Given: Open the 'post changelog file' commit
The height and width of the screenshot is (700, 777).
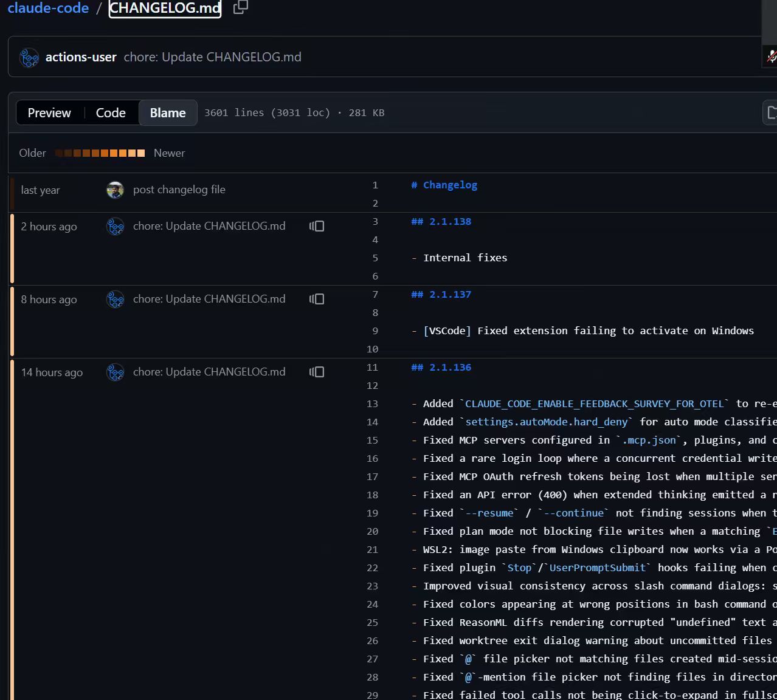Looking at the screenshot, I should click(x=179, y=190).
